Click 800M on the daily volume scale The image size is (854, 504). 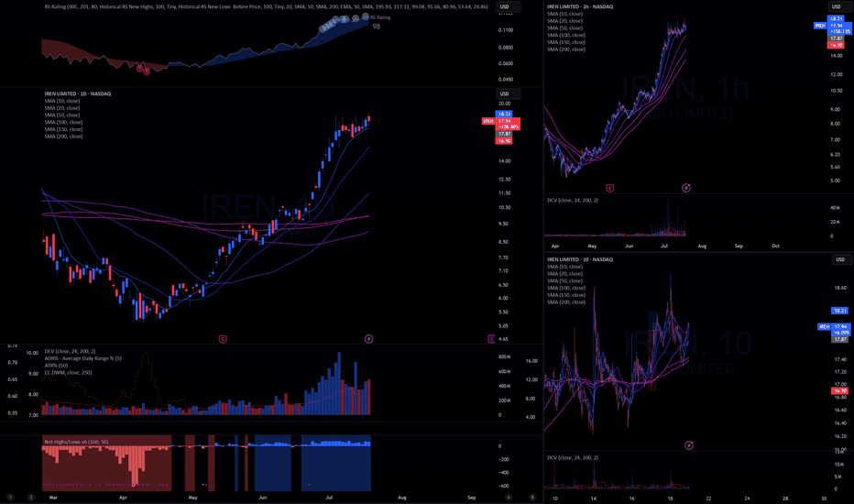click(x=504, y=356)
